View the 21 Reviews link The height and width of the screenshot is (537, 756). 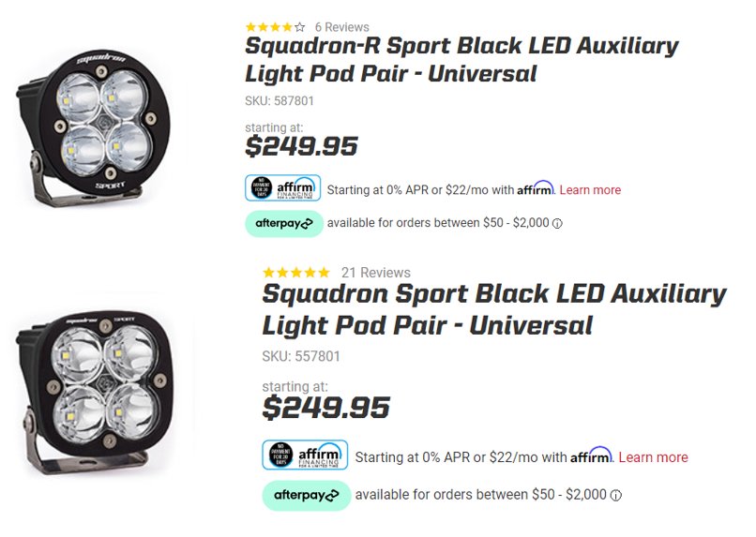[x=376, y=273]
